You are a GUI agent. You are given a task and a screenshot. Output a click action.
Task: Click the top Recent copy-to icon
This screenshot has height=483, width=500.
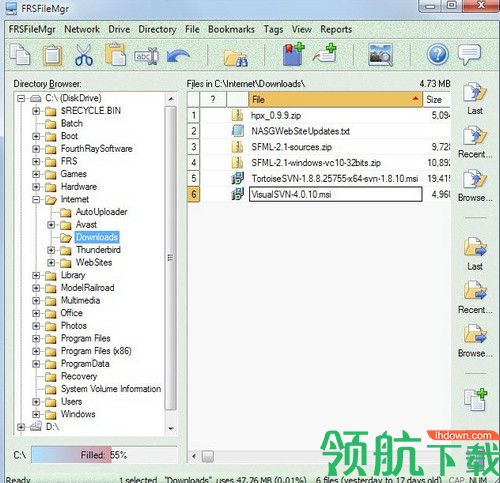[x=475, y=137]
